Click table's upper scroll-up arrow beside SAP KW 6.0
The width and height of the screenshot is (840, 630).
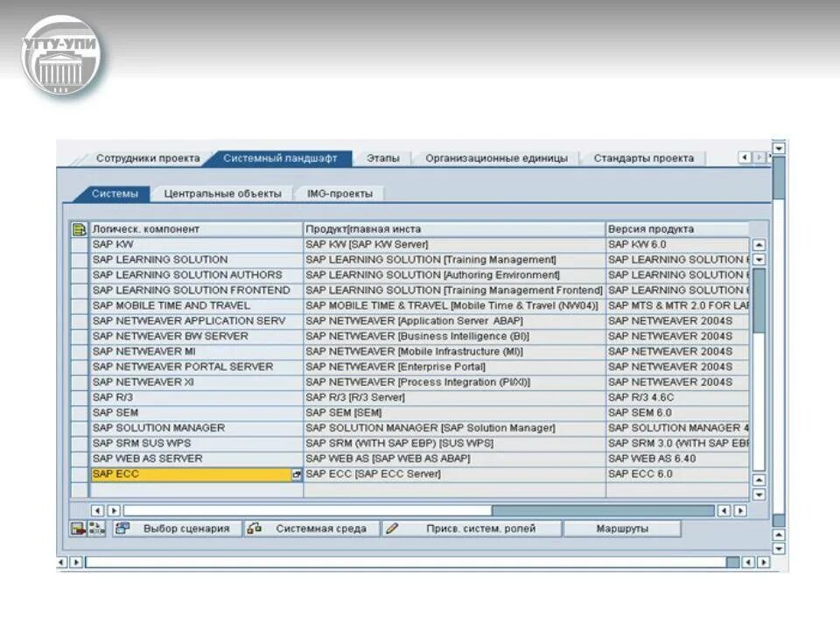759,245
